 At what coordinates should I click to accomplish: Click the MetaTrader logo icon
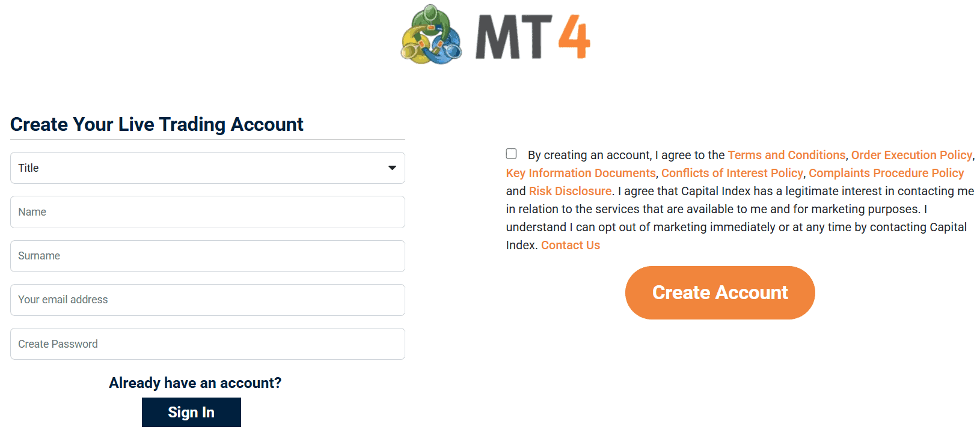coord(431,35)
